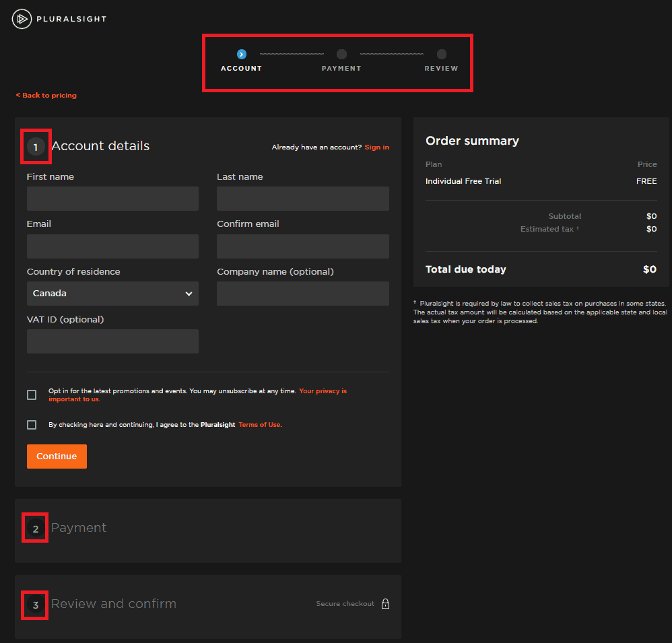
Task: Tick the Terms of Use agreement checkbox
Action: (x=32, y=425)
